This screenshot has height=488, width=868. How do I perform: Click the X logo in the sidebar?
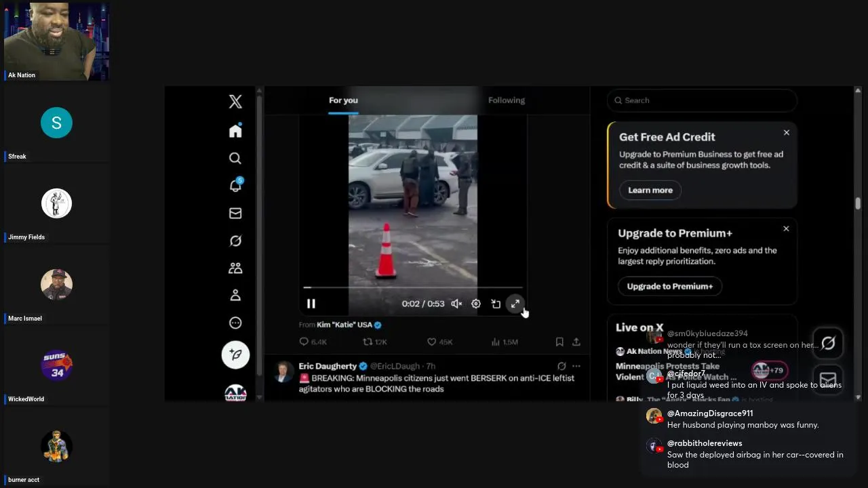click(x=235, y=102)
